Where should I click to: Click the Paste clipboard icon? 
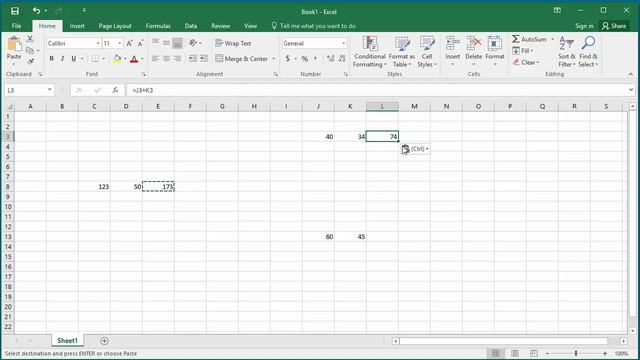coord(14,44)
